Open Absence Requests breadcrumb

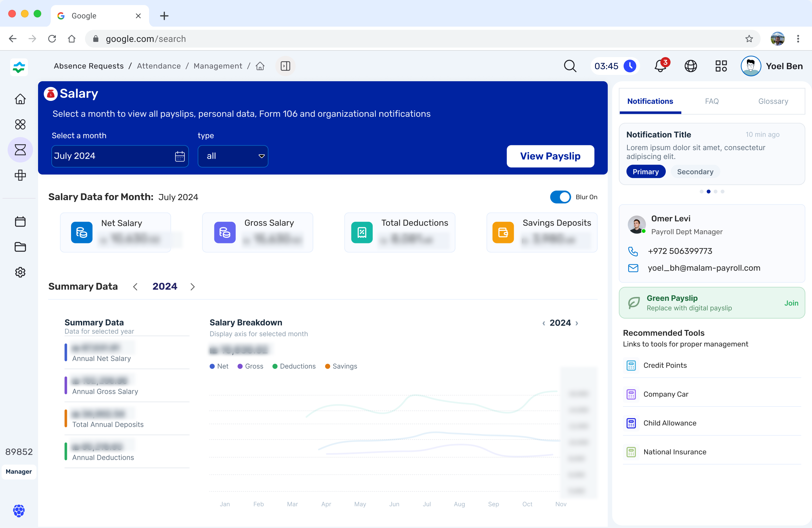(89, 66)
